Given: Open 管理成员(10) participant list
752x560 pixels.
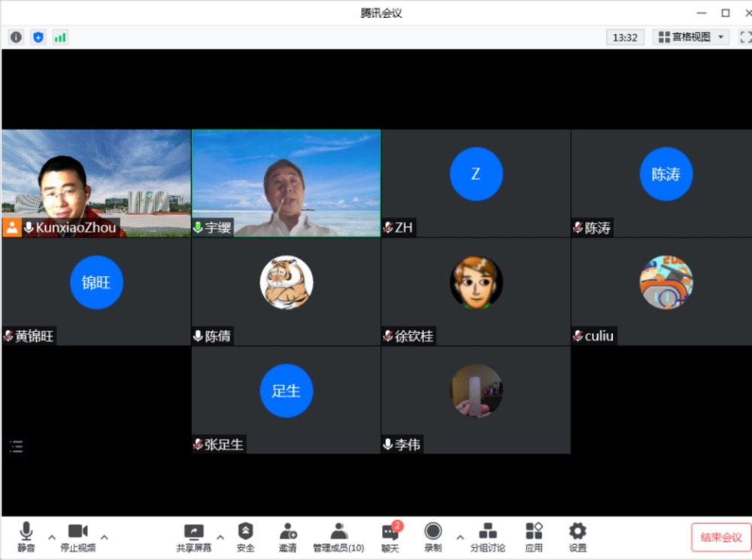Looking at the screenshot, I should 338,537.
